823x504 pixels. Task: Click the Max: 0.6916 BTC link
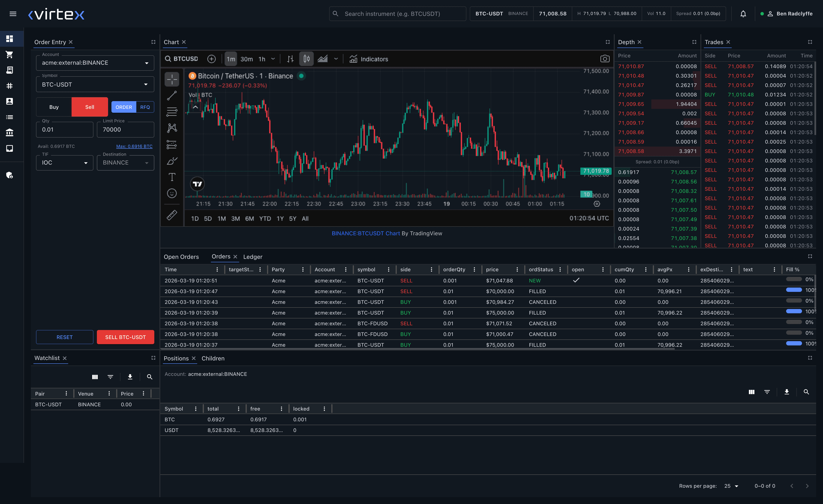[134, 146]
